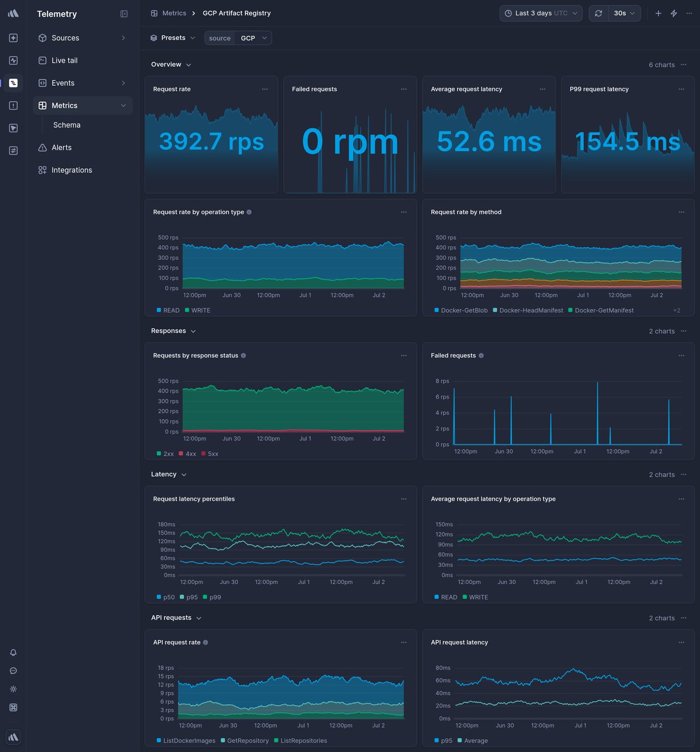Open the command key icon in left rail
700x752 pixels.
(x=13, y=707)
